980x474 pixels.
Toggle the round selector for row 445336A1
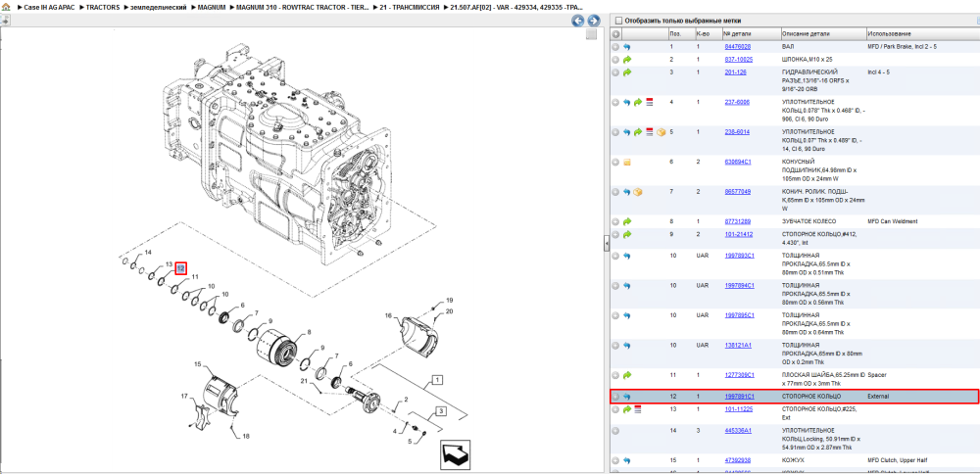click(615, 430)
